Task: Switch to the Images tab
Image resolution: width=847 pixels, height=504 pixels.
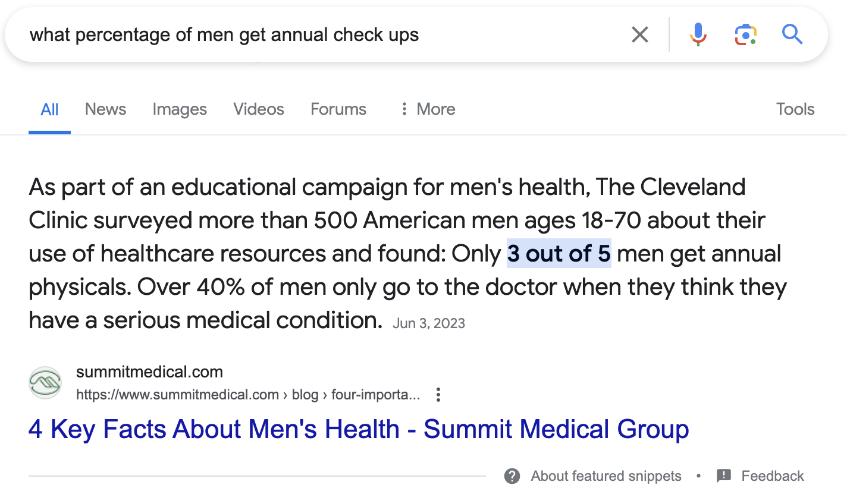Action: tap(180, 109)
